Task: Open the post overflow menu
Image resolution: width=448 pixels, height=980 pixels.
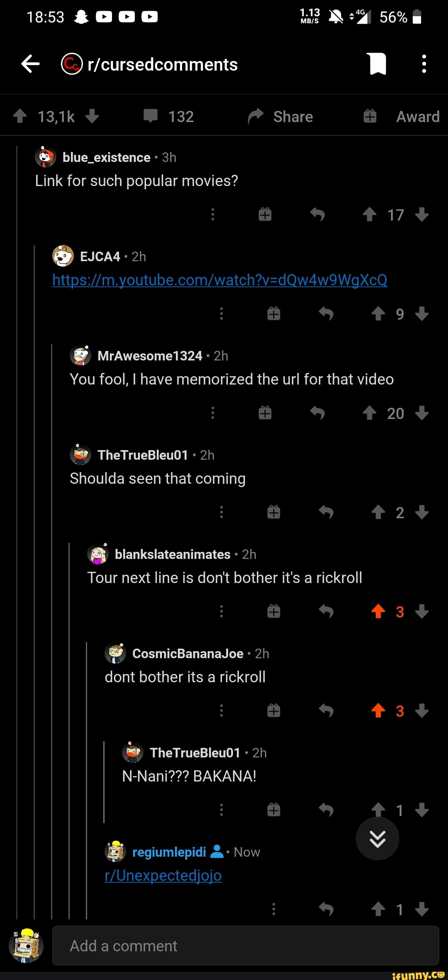Action: click(424, 64)
